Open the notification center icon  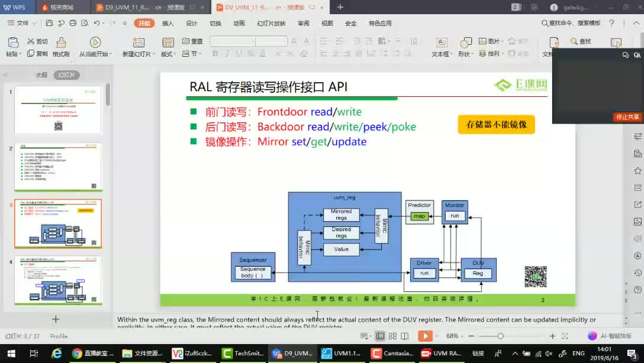(x=632, y=353)
